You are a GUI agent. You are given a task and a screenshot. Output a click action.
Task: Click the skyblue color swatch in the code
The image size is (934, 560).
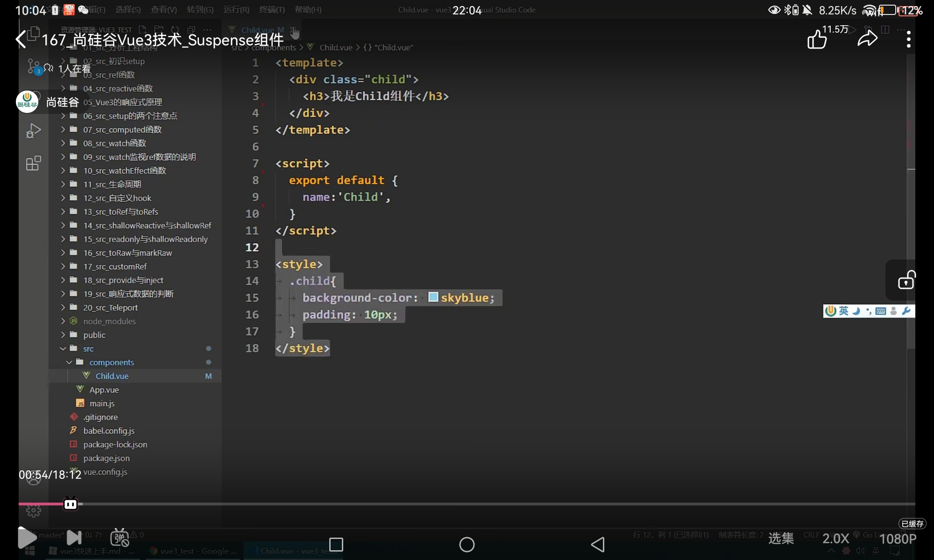(x=433, y=297)
